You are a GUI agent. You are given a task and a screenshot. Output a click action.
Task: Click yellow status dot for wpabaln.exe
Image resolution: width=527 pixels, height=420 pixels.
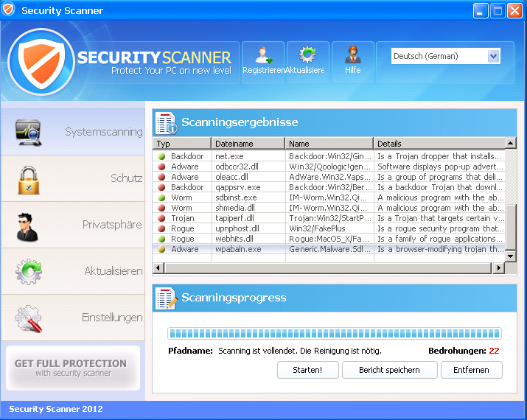[161, 249]
